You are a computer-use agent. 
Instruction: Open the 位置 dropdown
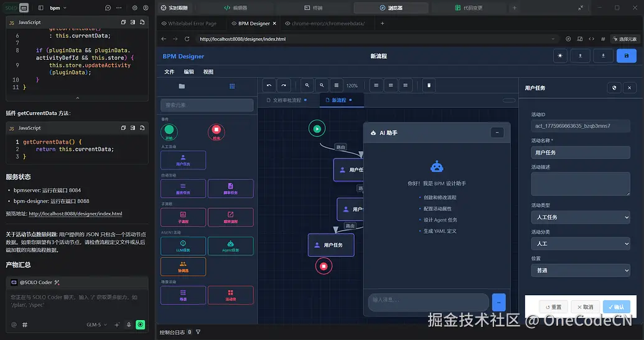[581, 270]
